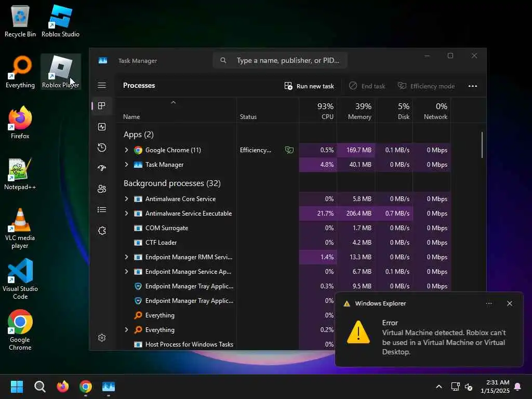Select the Firefox desktop shortcut

click(x=20, y=123)
